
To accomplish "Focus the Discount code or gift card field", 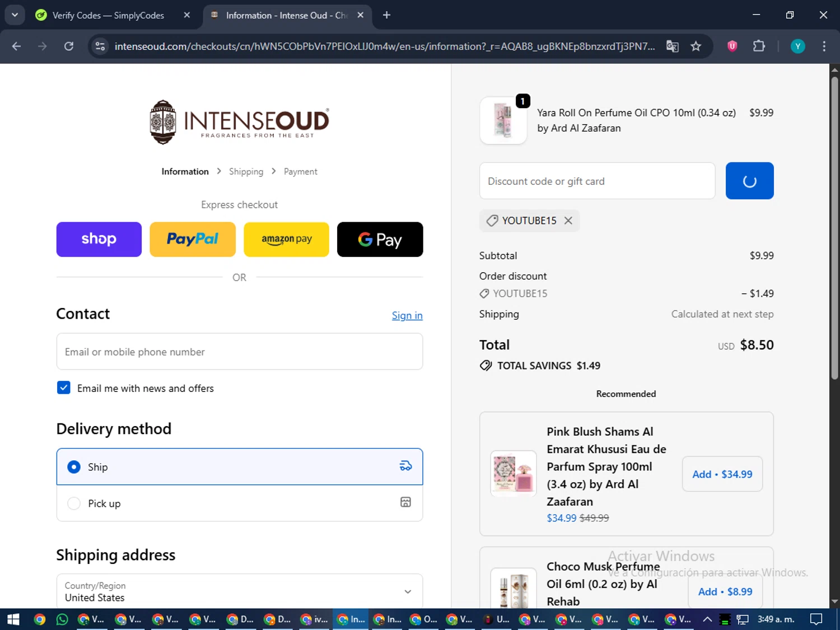I will (x=597, y=181).
